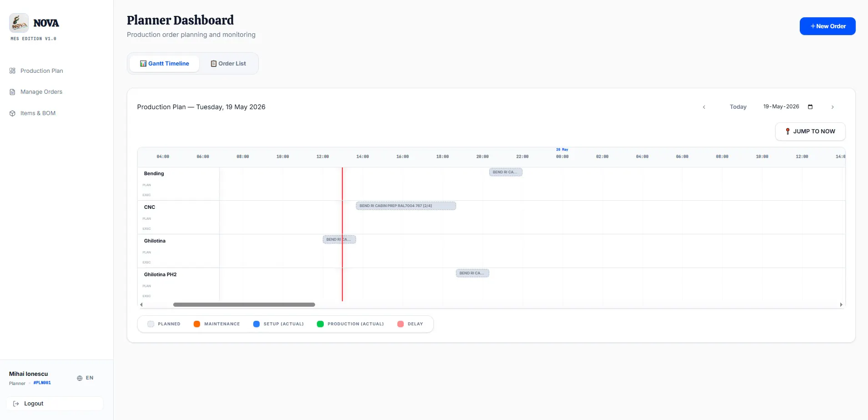Select Ghilotina planned task bar

(339, 239)
